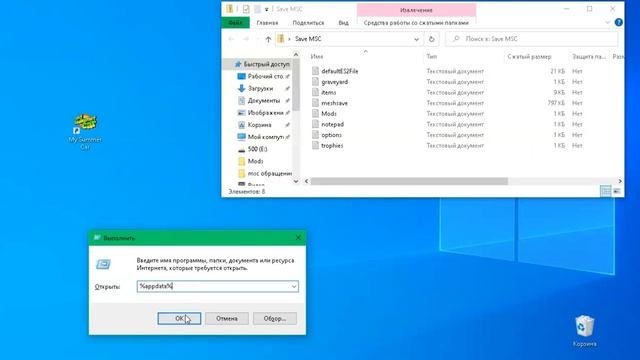The height and width of the screenshot is (360, 640).
Task: Go up one folder level in Explorer
Action: pos(268,39)
